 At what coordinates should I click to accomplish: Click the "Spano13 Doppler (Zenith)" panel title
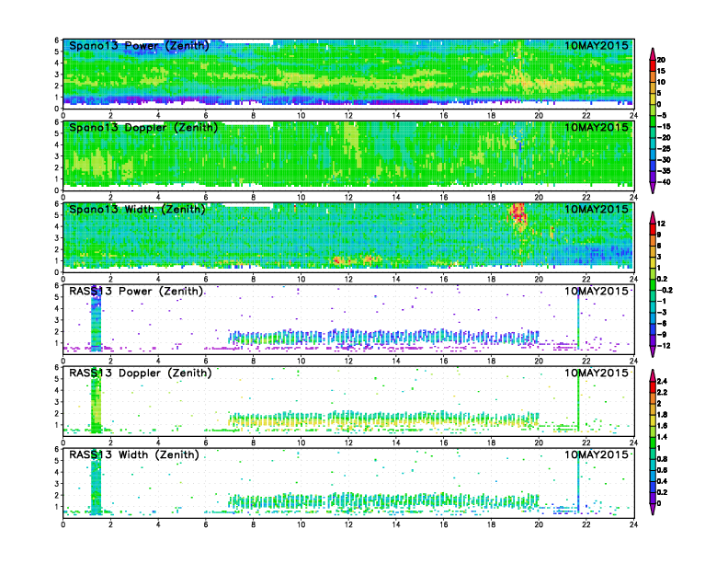[x=143, y=128]
